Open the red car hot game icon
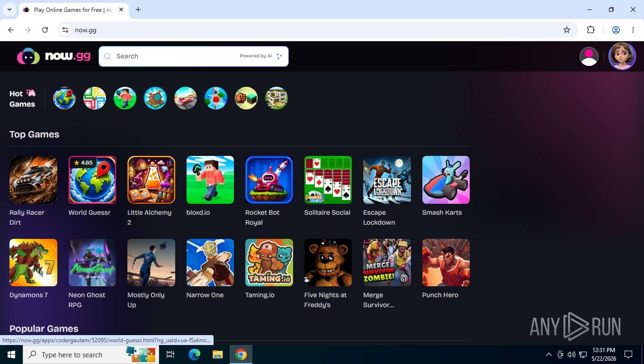This screenshot has width=644, height=364. [x=186, y=98]
